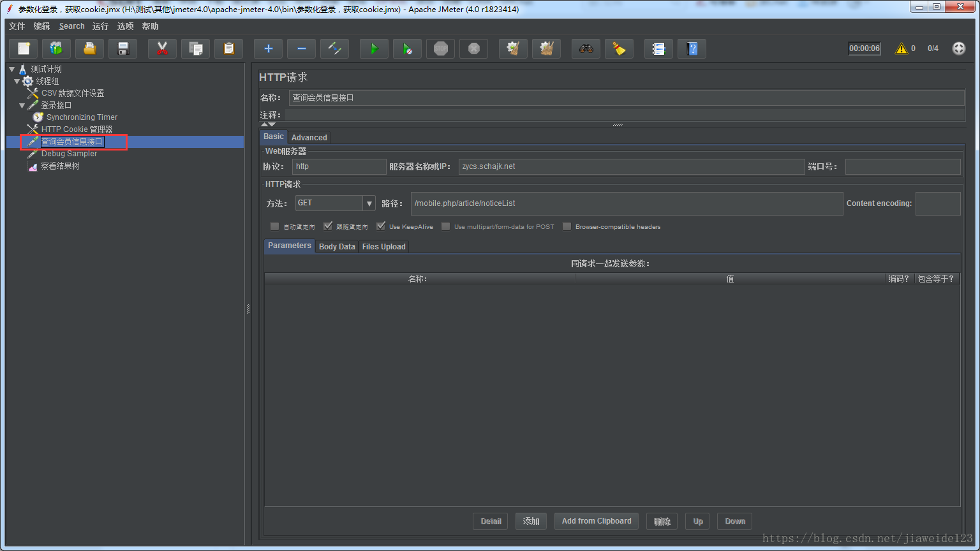Viewport: 980px width, 551px height.
Task: Switch to the Files Upload tab
Action: 383,247
